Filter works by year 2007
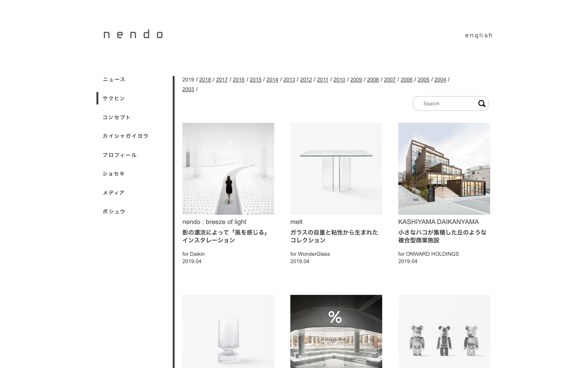Screen dimensions: 588x368 coord(390,80)
